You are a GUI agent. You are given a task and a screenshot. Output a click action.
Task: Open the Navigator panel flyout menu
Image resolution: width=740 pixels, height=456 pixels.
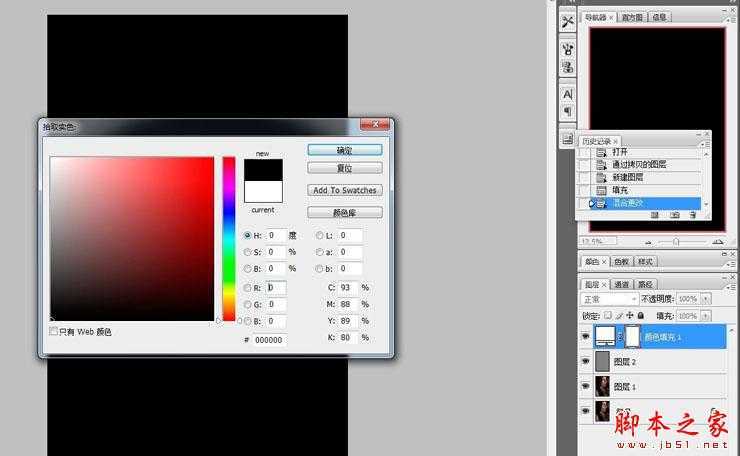coord(732,20)
